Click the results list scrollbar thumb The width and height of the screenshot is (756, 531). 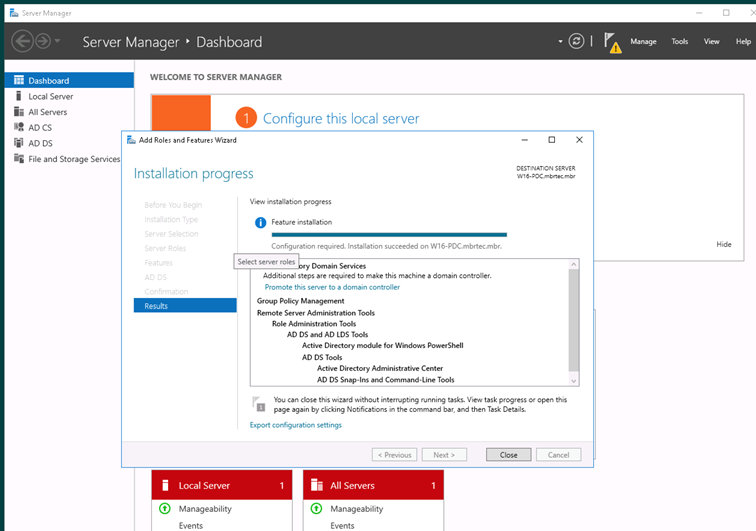pos(574,320)
